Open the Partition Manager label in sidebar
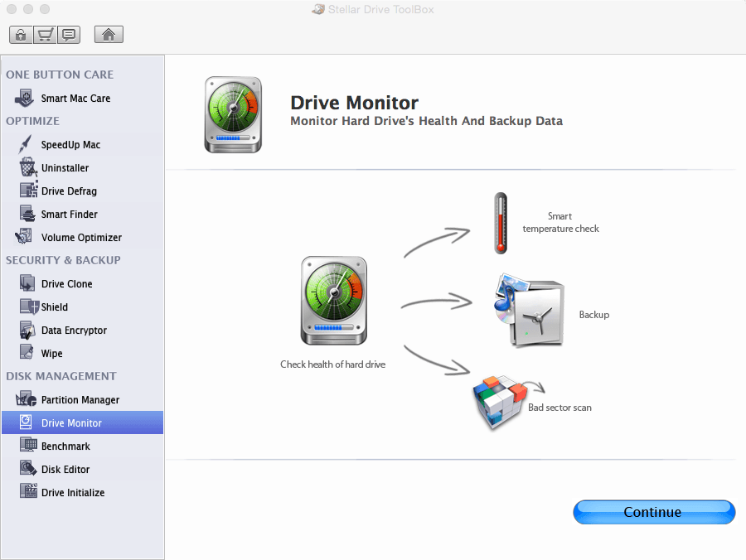 80,400
